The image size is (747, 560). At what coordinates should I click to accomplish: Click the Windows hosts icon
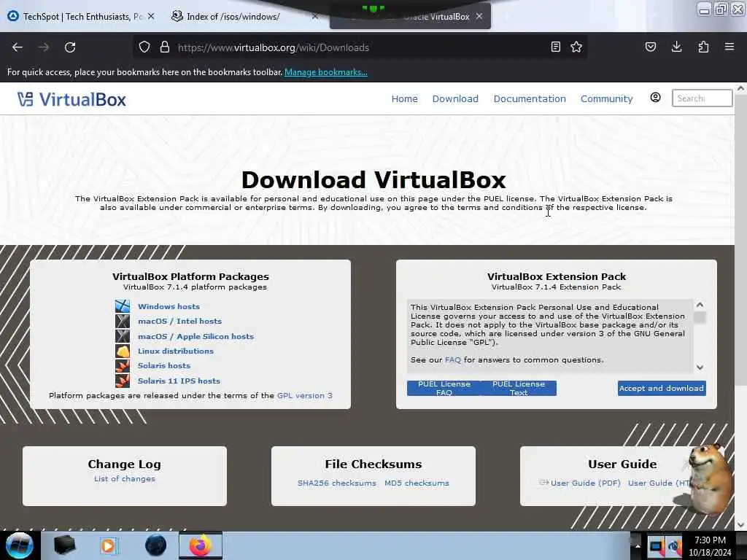(123, 306)
